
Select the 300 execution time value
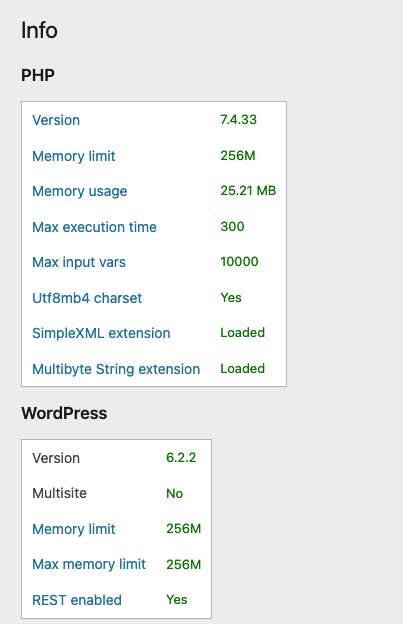232,226
